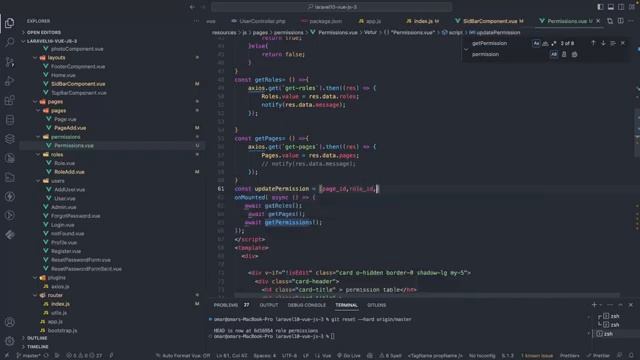
Task: Open the Manage gear icon
Action: [9, 341]
